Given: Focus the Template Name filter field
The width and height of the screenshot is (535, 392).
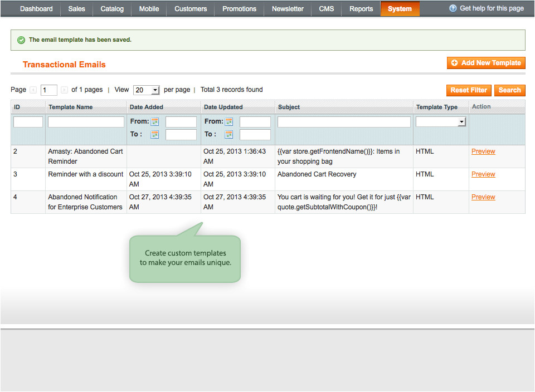Looking at the screenshot, I should coord(86,122).
